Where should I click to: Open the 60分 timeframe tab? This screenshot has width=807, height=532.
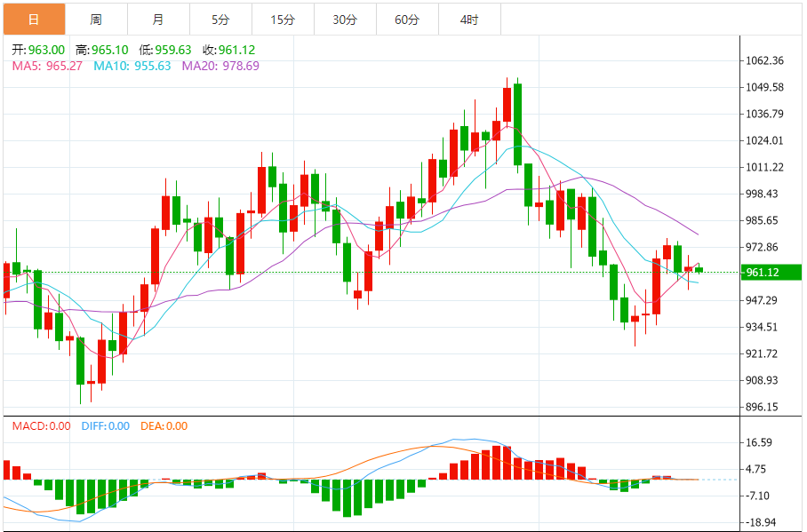408,20
